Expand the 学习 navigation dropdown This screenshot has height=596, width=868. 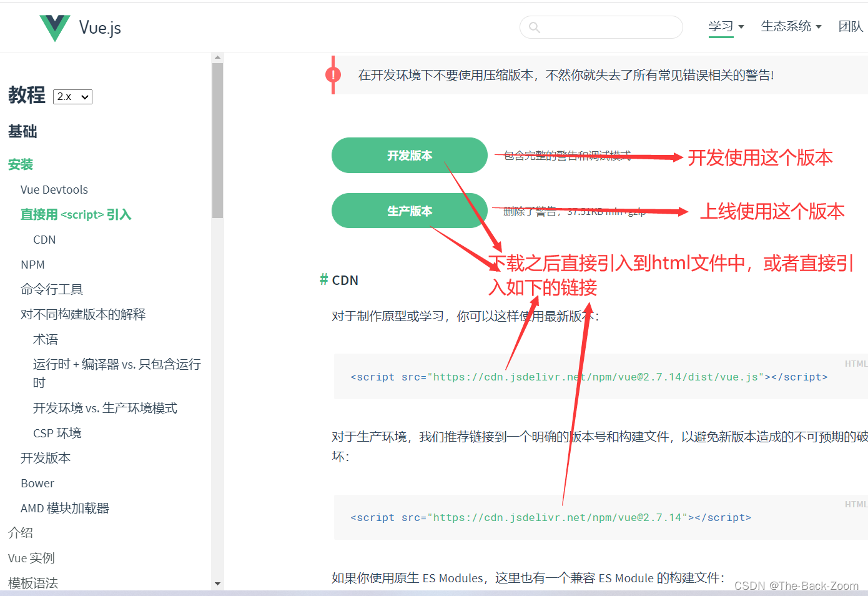(726, 26)
